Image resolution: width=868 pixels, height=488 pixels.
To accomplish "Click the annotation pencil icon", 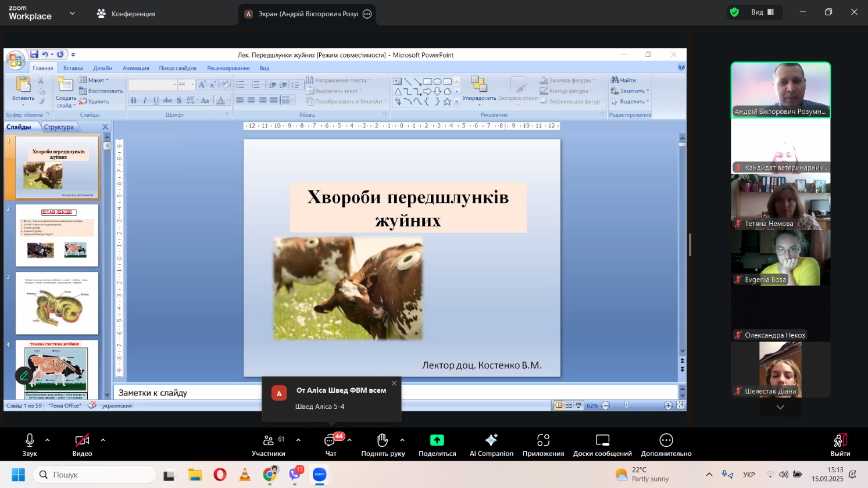I will (x=24, y=375).
